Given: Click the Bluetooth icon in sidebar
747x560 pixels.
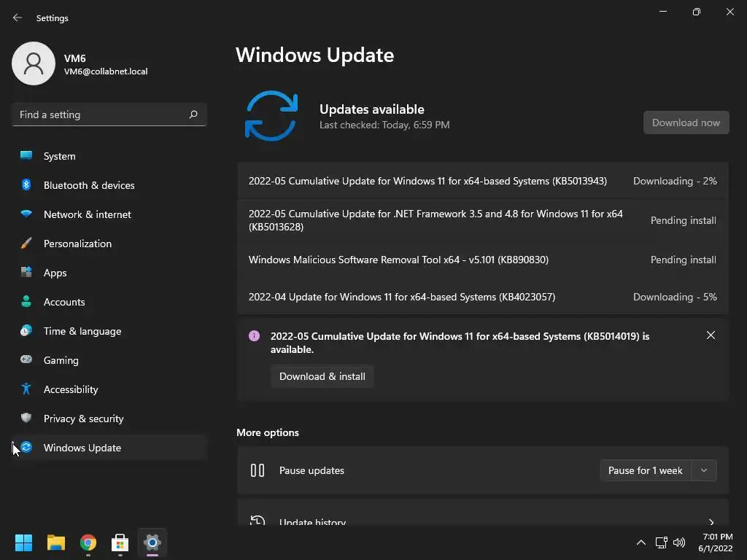Looking at the screenshot, I should 26,184.
